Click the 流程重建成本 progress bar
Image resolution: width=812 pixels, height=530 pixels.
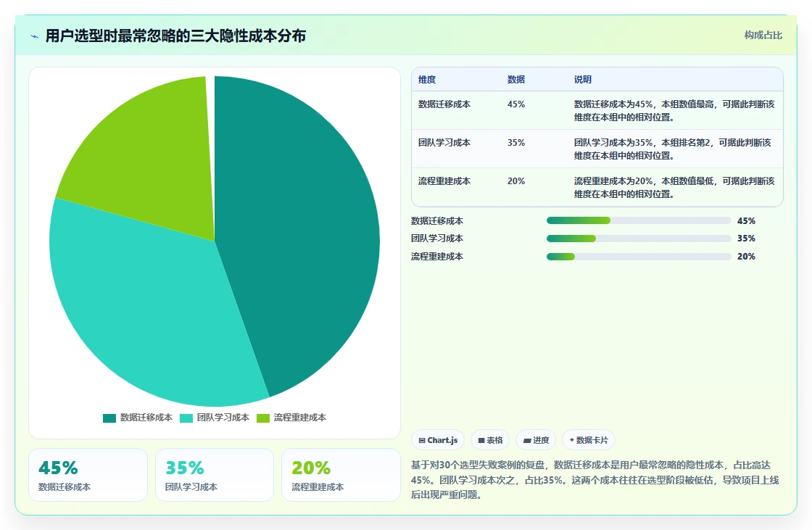[x=639, y=257]
